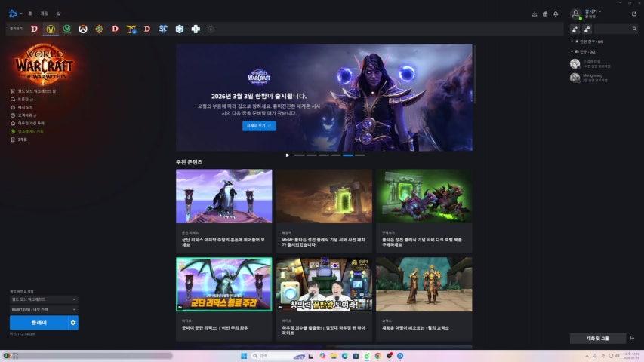Select the first offline friend entry
Screen dimensions: 644x362
604,63
